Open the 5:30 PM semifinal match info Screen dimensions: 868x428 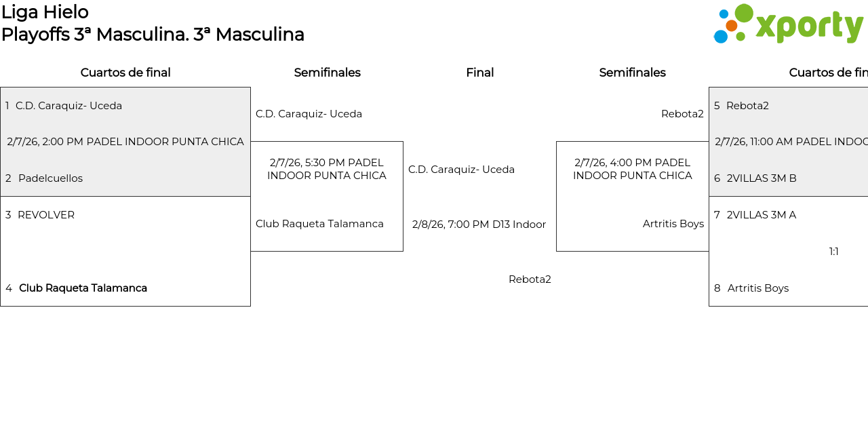327,169
